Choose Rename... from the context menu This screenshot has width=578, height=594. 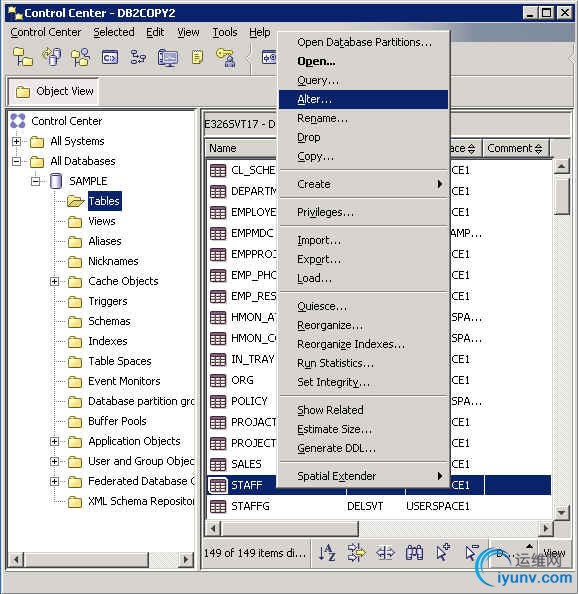(364, 119)
